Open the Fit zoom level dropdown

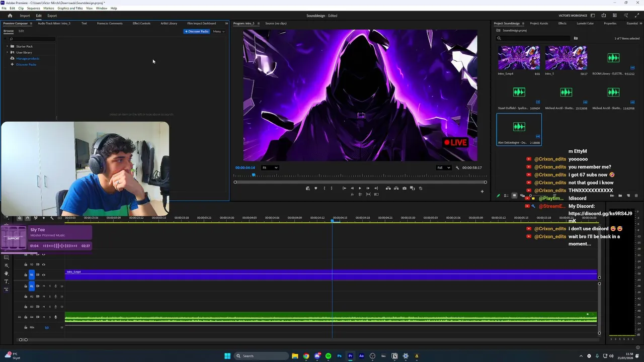click(x=270, y=167)
